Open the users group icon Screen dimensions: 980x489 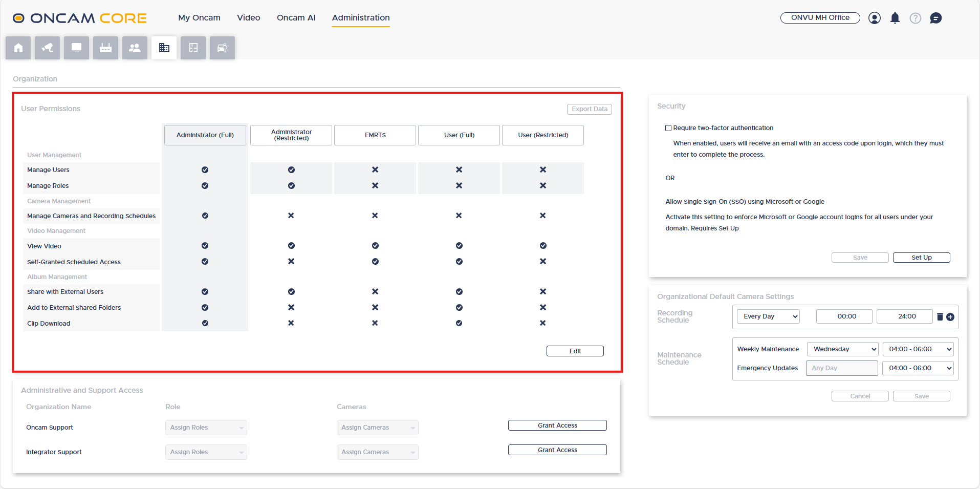tap(135, 48)
